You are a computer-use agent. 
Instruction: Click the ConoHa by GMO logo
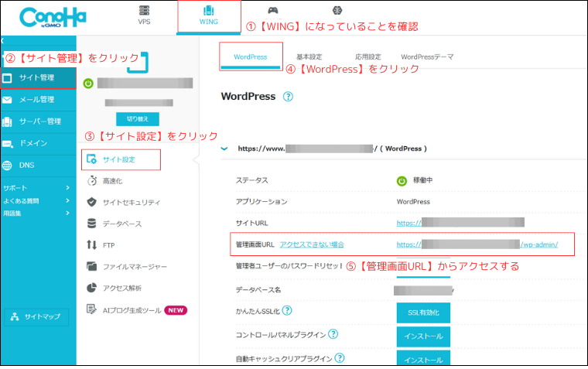(x=53, y=18)
